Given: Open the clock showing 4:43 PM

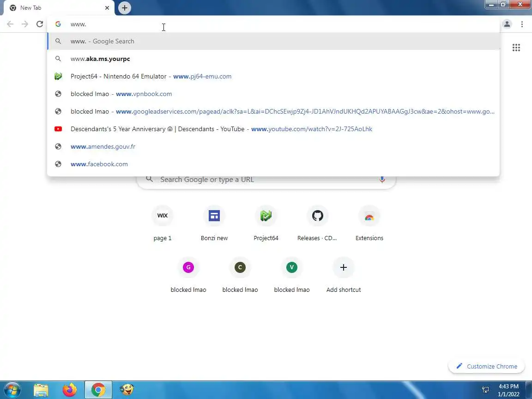Looking at the screenshot, I should point(508,390).
